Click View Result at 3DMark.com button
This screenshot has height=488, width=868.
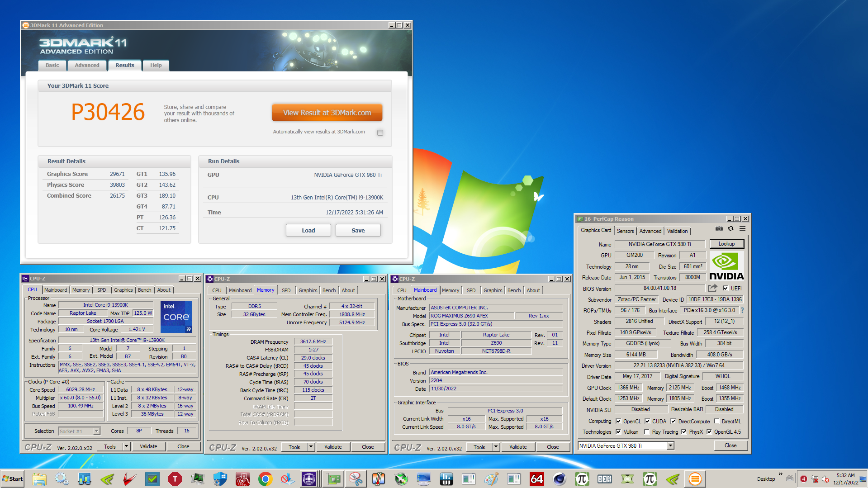pos(327,113)
